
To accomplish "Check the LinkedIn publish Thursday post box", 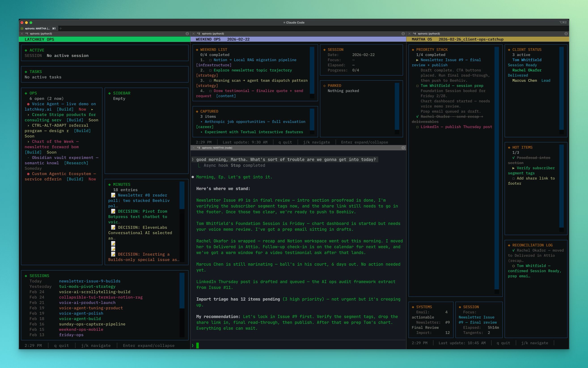I will coord(417,127).
